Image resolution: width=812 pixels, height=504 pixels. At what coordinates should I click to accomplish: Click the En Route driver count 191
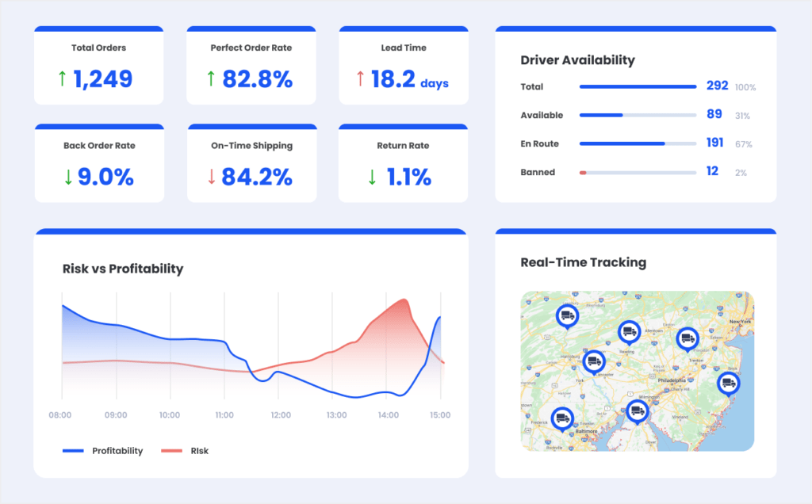[714, 143]
